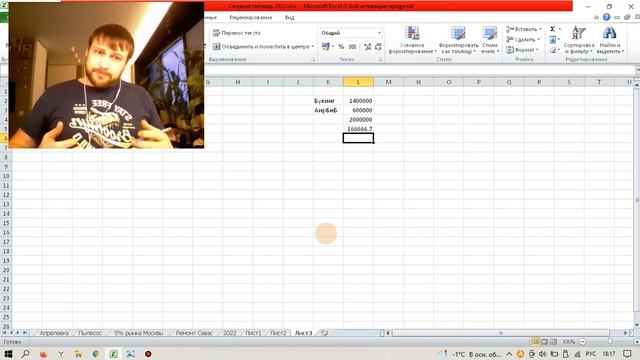Click Merge and Center (Объединить и поместить в центре)
Image resolution: width=640 pixels, height=360 pixels.
[261, 47]
